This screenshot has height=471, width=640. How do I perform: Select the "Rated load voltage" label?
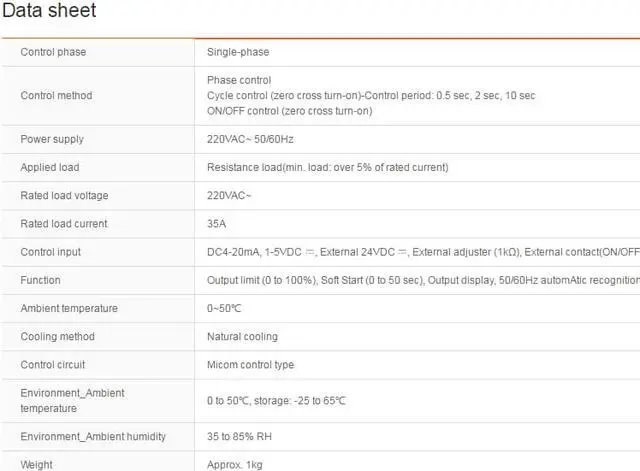(64, 195)
